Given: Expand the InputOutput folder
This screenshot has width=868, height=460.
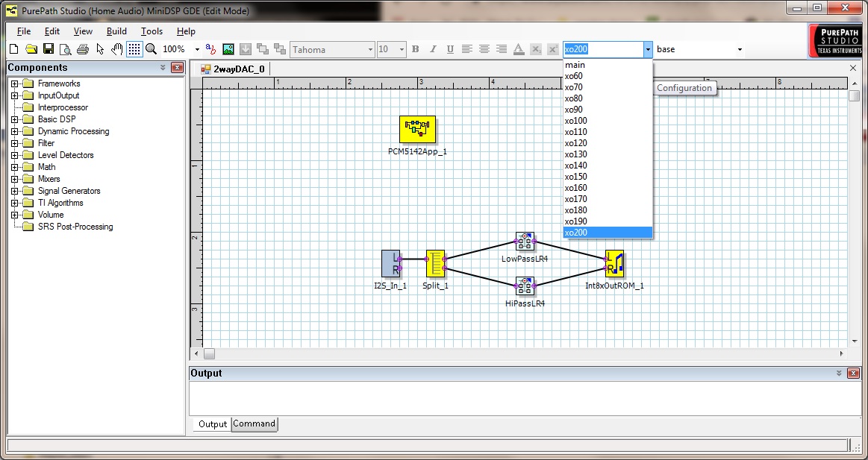Looking at the screenshot, I should [14, 95].
